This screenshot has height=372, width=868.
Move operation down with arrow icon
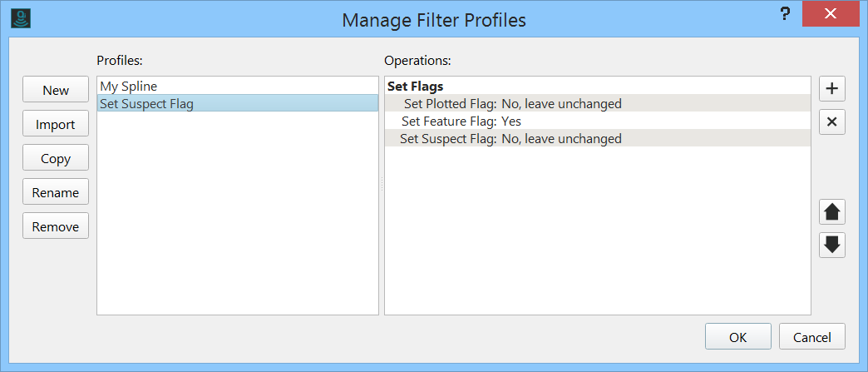[x=832, y=245]
